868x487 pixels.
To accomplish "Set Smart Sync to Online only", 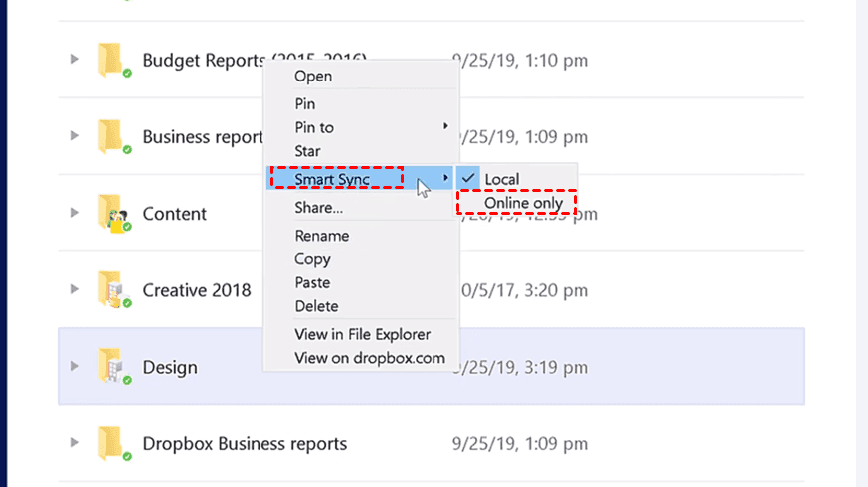I will [523, 203].
